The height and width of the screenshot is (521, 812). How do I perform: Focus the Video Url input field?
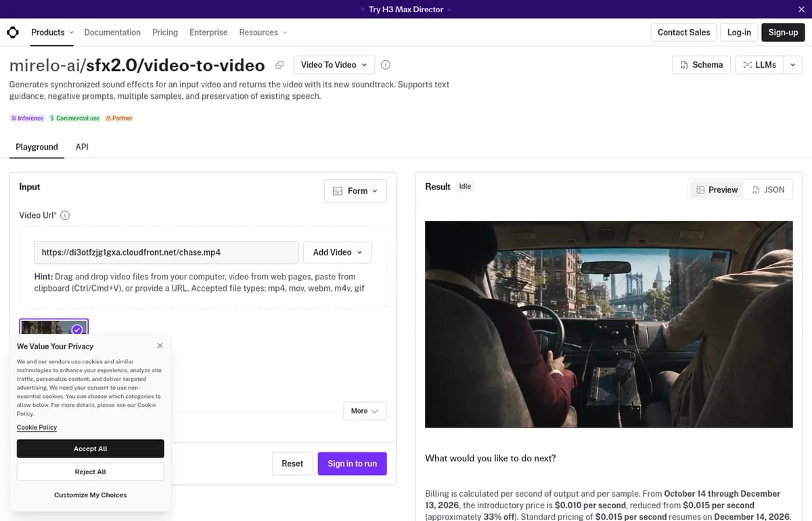tap(166, 252)
